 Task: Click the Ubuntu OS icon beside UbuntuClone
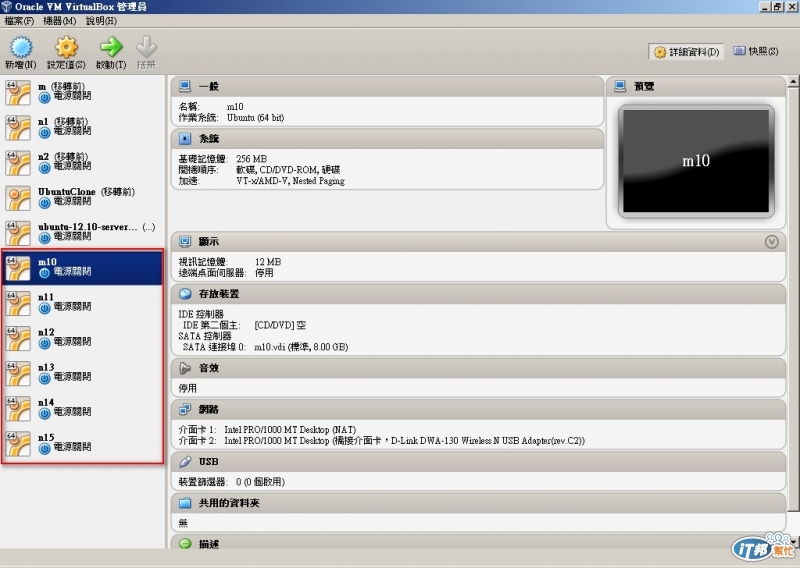click(18, 198)
